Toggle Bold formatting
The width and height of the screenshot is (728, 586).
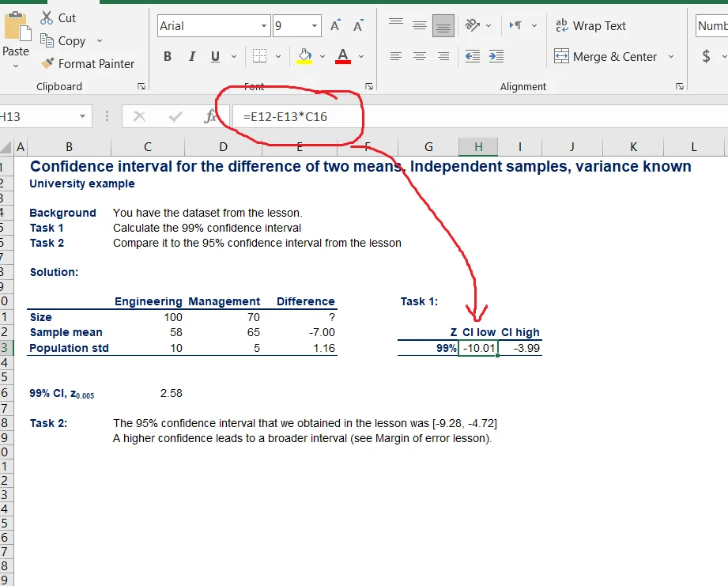(x=168, y=57)
